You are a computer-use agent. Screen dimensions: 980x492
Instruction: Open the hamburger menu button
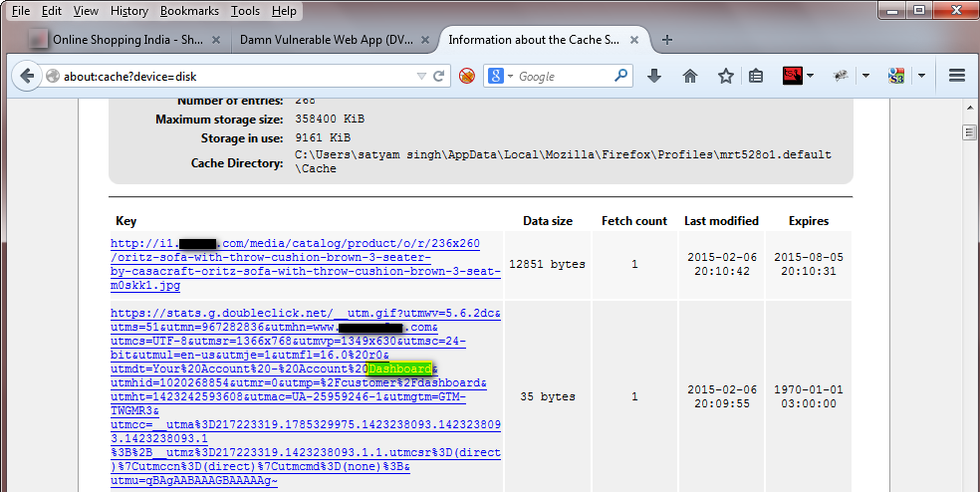coord(957,76)
